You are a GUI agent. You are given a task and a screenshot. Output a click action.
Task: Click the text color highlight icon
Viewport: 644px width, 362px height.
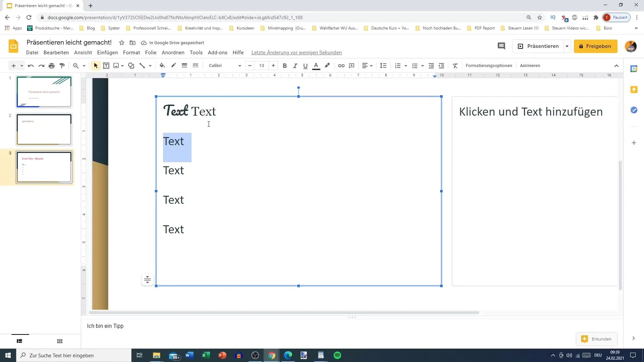(x=328, y=65)
